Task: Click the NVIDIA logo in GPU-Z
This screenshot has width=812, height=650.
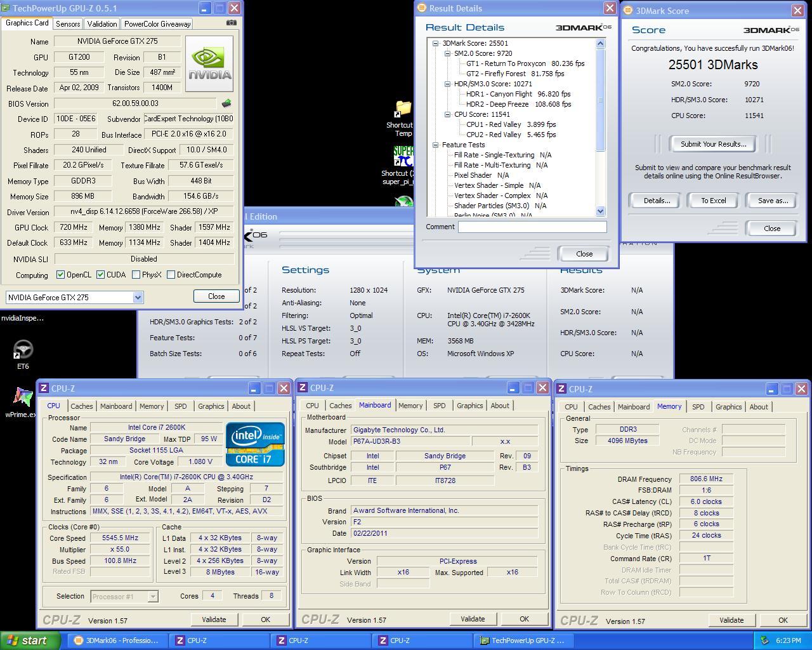Action: [209, 63]
